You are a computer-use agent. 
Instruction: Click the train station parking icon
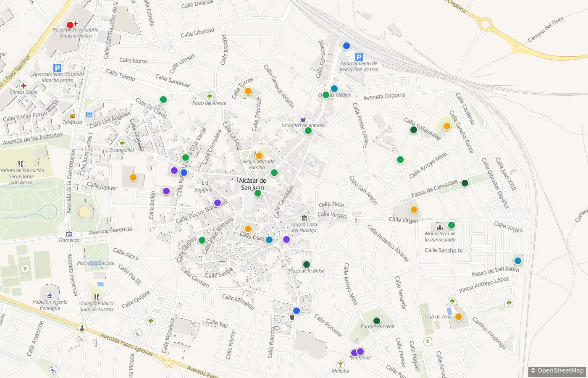(359, 57)
